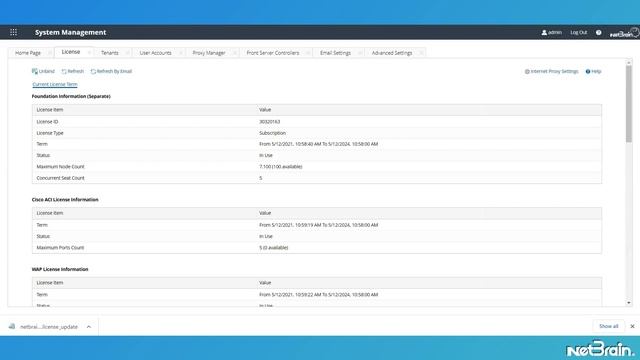Close the Tenants tab
Screen dimensions: 640x360
click(127, 53)
